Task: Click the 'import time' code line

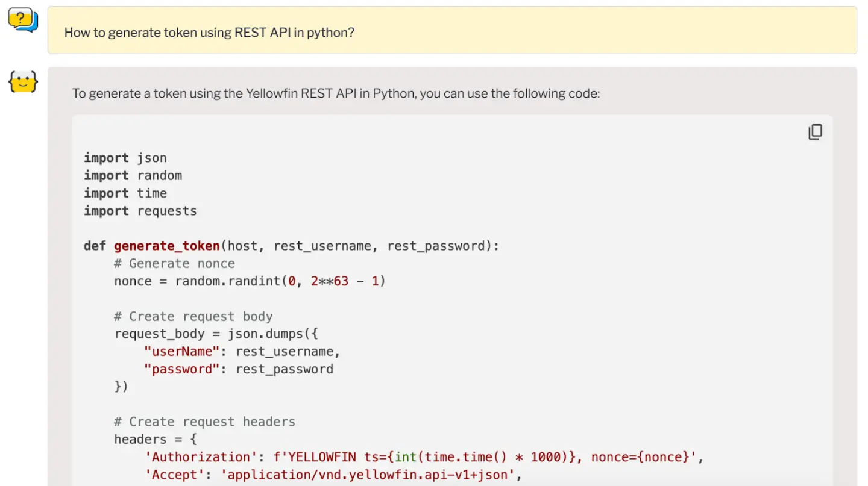Action: click(x=125, y=193)
